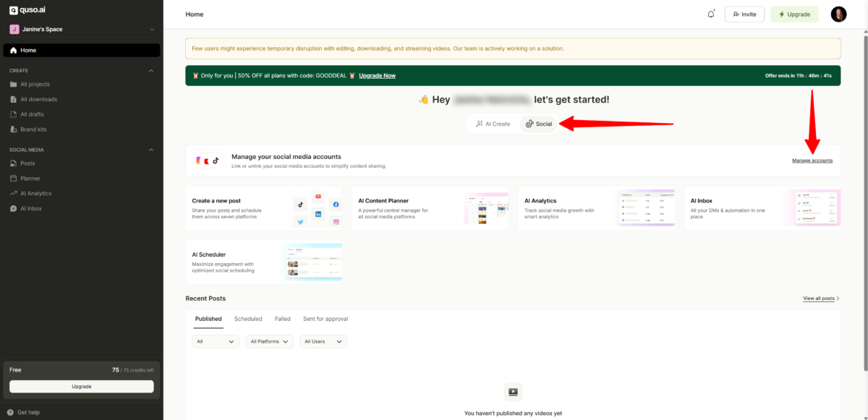
Task: Select the Published tab
Action: click(x=208, y=319)
